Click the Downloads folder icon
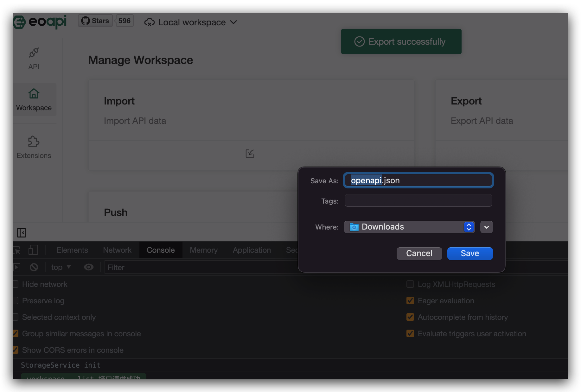 tap(354, 227)
